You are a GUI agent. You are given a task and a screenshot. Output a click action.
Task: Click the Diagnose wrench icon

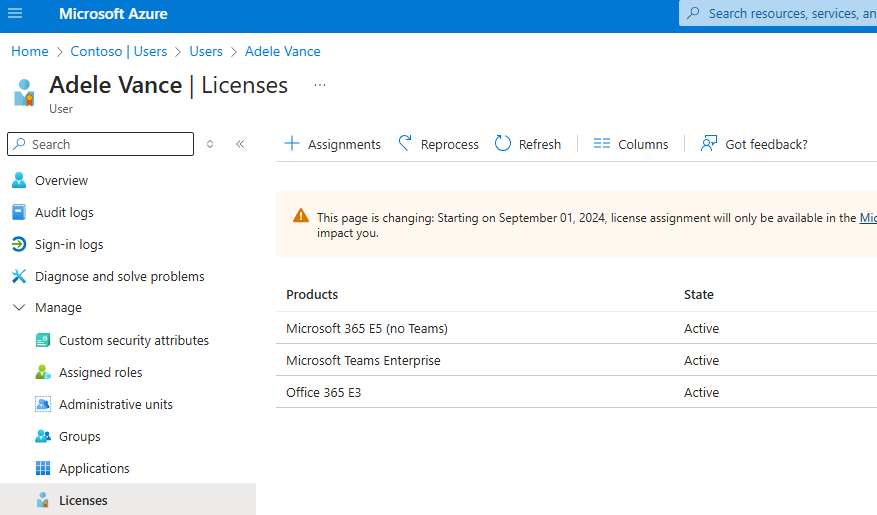click(19, 276)
